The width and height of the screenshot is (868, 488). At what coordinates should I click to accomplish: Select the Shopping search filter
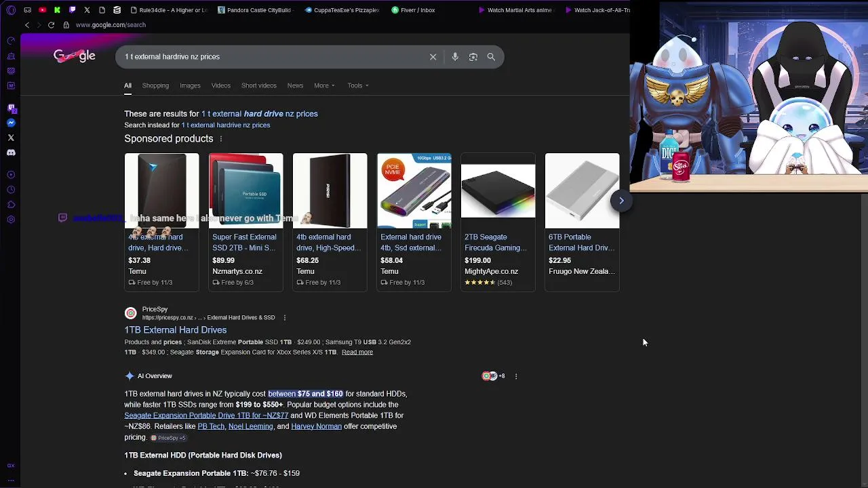[155, 85]
